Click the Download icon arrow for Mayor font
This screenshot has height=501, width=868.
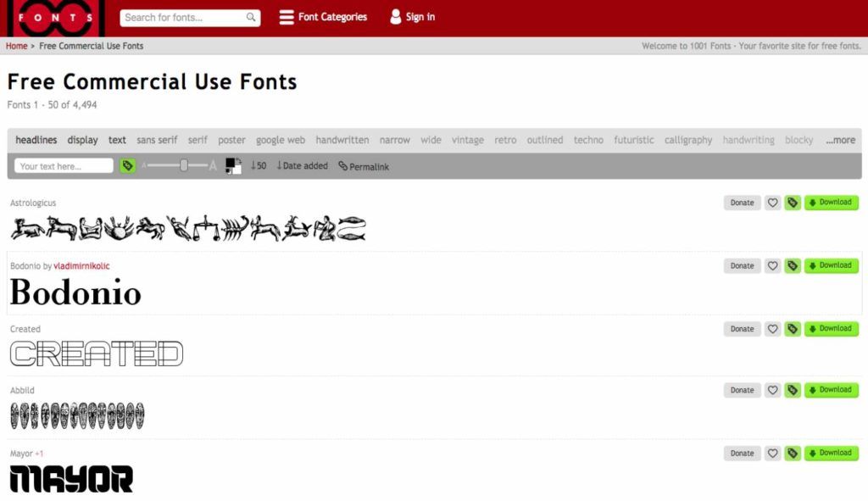[815, 453]
